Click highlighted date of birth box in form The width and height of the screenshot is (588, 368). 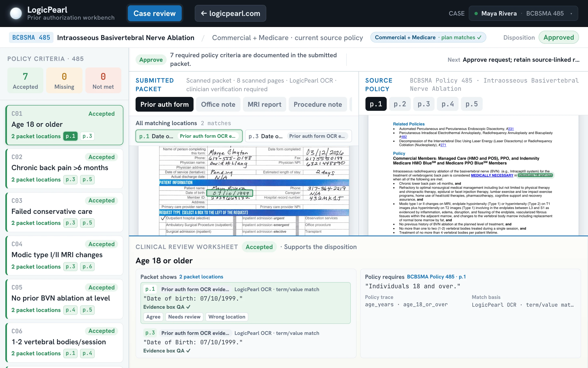(x=230, y=193)
